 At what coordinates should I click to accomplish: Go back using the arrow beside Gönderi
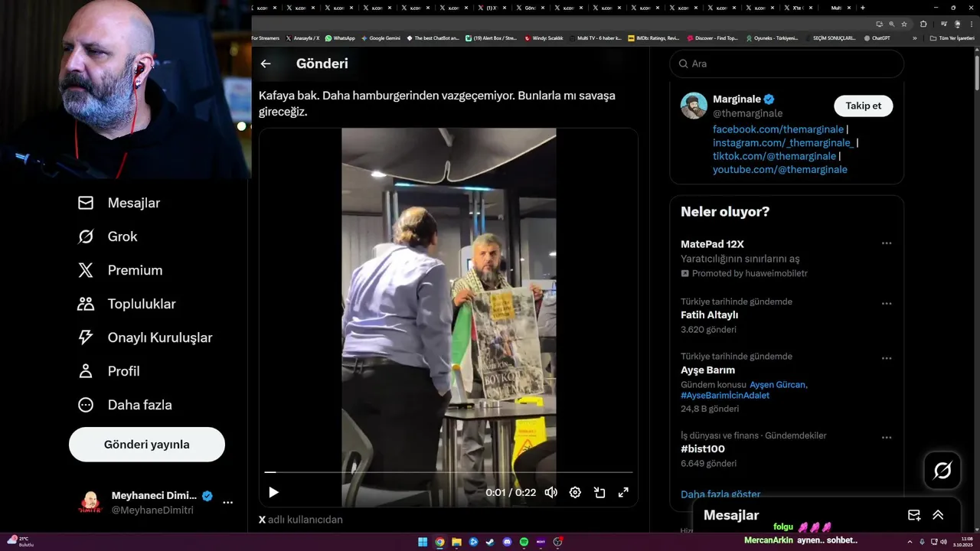[x=266, y=64]
